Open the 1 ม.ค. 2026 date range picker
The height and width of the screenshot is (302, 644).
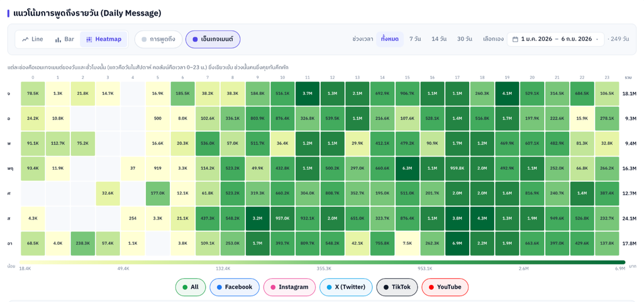pyautogui.click(x=556, y=39)
